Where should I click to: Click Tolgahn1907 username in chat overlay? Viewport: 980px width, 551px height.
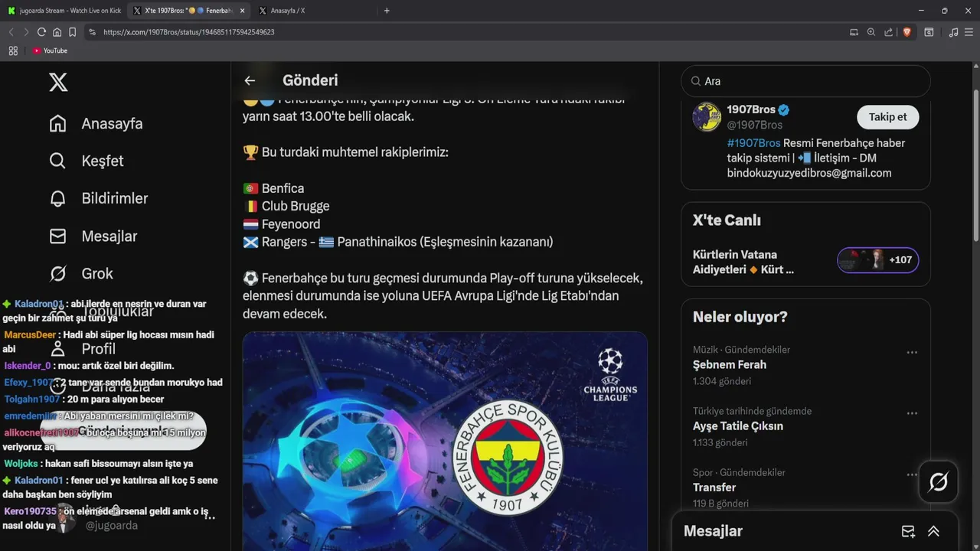(x=32, y=399)
